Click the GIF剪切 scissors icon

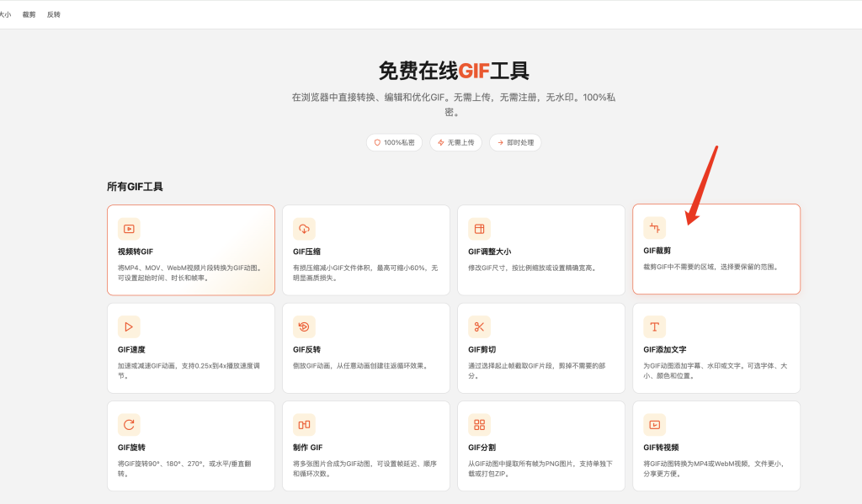coord(479,326)
